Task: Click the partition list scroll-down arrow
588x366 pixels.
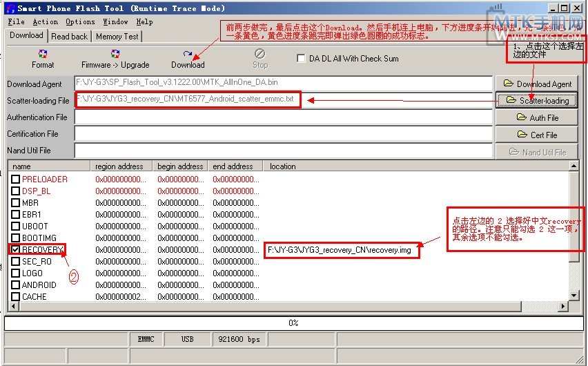Action: pyautogui.click(x=574, y=296)
